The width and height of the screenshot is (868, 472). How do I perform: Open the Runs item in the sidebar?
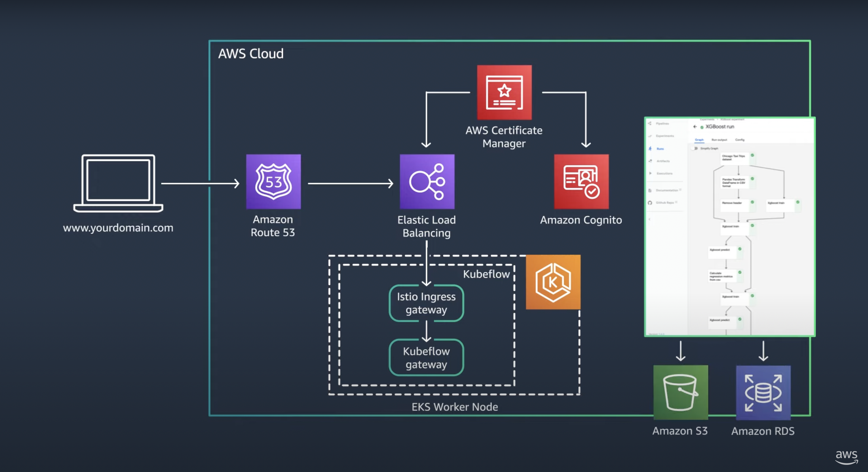tap(660, 148)
